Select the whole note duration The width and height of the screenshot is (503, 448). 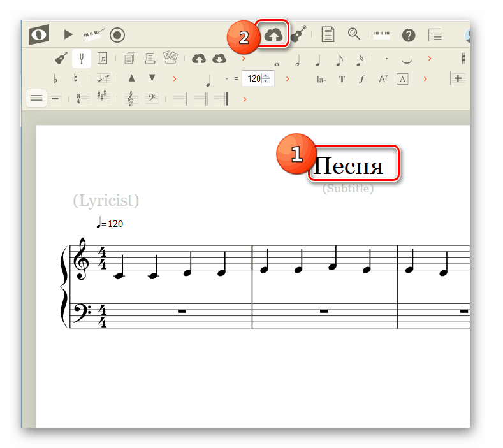pyautogui.click(x=277, y=64)
